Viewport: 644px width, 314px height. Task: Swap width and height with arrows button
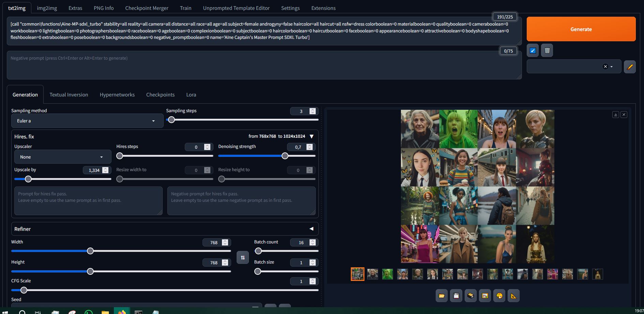click(x=243, y=258)
